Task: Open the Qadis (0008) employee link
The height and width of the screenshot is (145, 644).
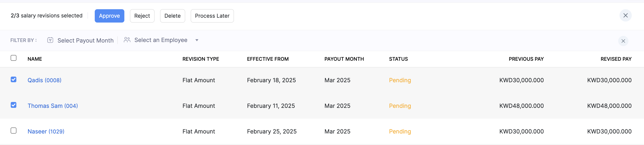Action: [44, 80]
